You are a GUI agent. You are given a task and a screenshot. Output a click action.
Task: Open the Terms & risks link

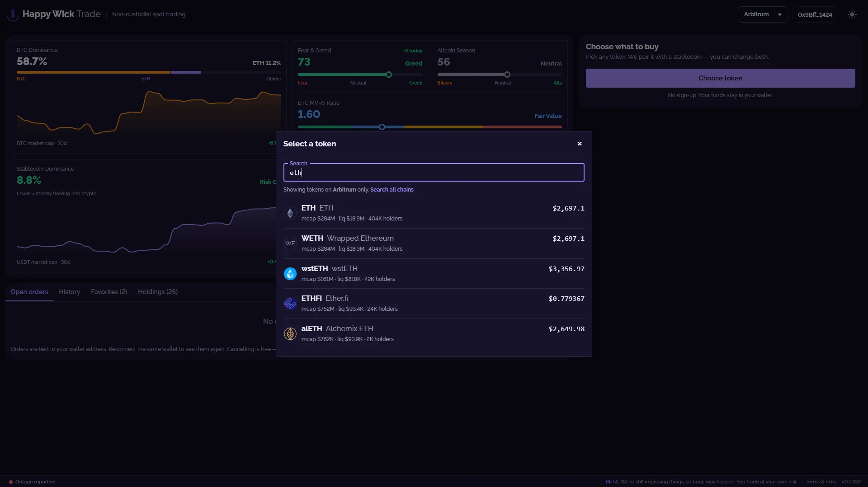[821, 482]
